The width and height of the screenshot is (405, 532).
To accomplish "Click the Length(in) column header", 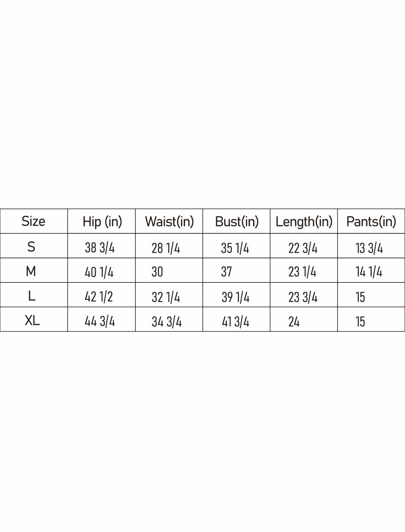I will point(304,221).
